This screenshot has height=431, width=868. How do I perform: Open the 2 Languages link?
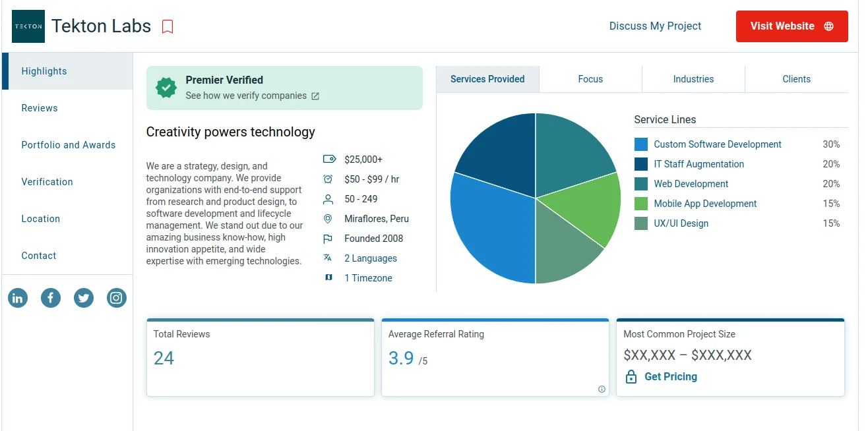371,258
